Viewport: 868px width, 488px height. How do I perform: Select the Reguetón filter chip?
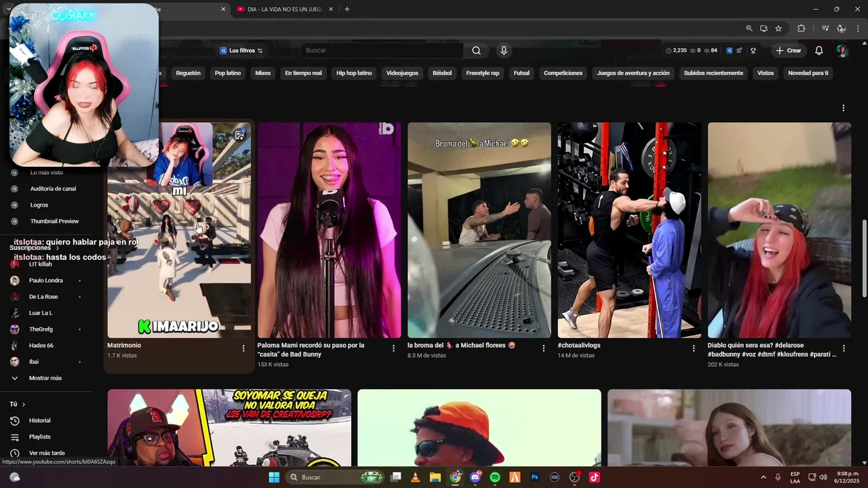(188, 73)
